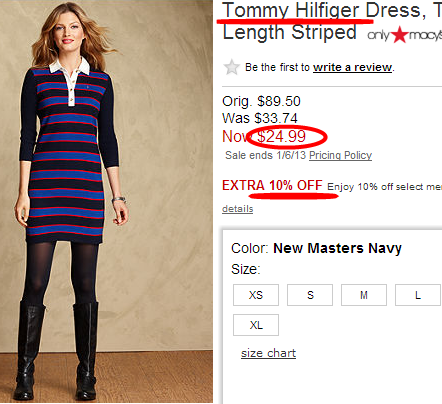This screenshot has width=442, height=404.
Task: Show promo details link under Extra 10% Off
Action: point(238,209)
